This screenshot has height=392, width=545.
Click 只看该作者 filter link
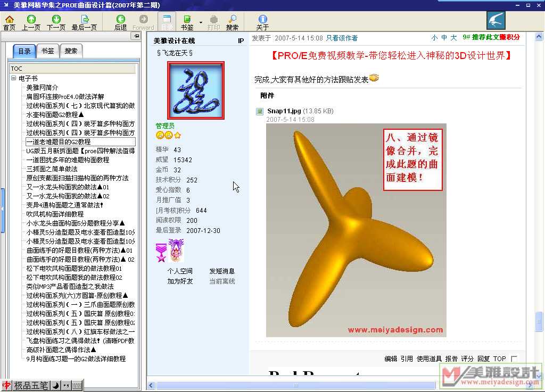[342, 38]
